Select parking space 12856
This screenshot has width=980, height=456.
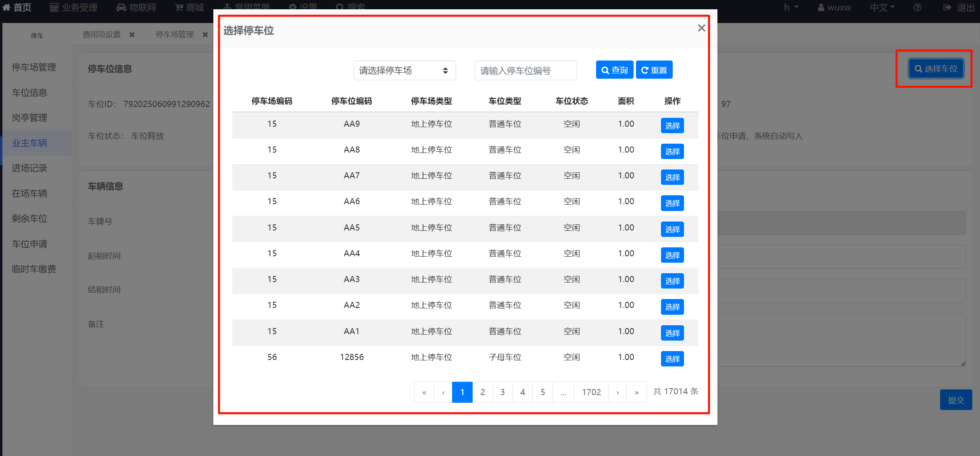tap(672, 359)
